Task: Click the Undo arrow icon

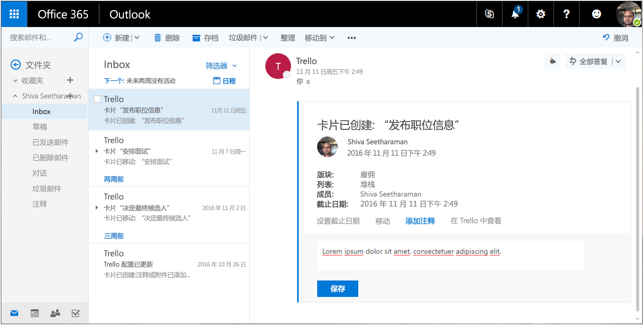Action: [606, 37]
